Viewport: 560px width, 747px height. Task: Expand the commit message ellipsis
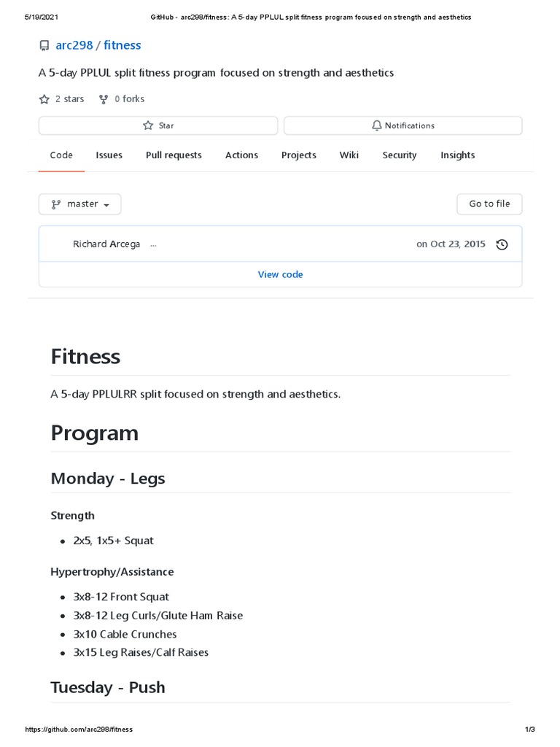coord(153,244)
